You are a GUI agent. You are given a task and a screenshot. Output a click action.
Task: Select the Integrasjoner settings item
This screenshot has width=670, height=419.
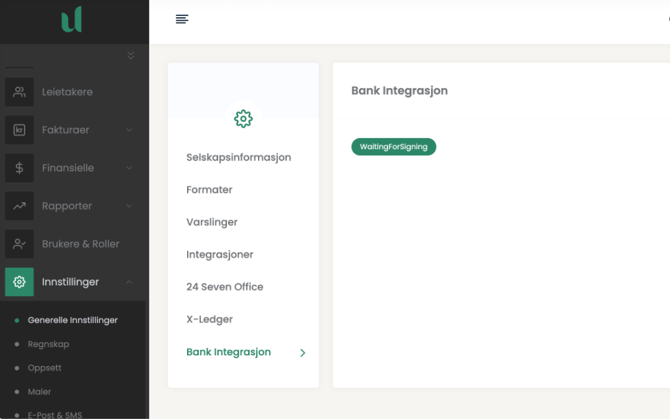click(x=220, y=255)
